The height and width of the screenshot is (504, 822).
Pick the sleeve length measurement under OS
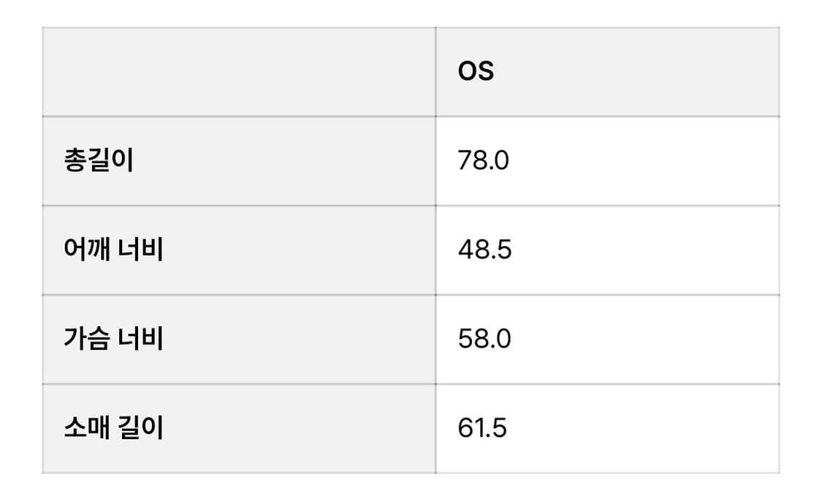[x=482, y=428]
